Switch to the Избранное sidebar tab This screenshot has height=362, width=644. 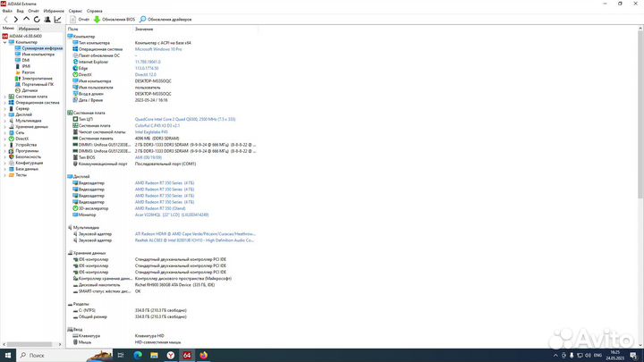pyautogui.click(x=29, y=29)
